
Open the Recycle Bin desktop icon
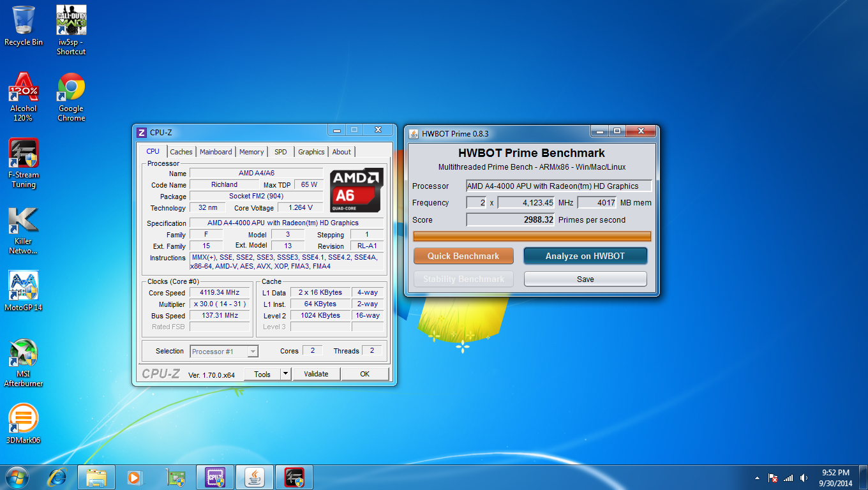pyautogui.click(x=24, y=26)
